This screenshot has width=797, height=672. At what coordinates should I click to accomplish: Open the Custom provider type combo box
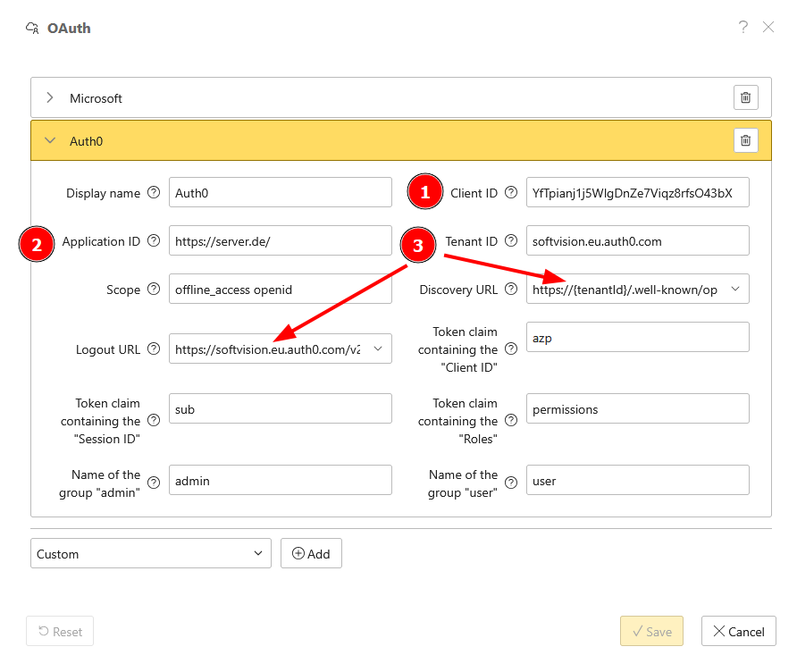[x=150, y=553]
